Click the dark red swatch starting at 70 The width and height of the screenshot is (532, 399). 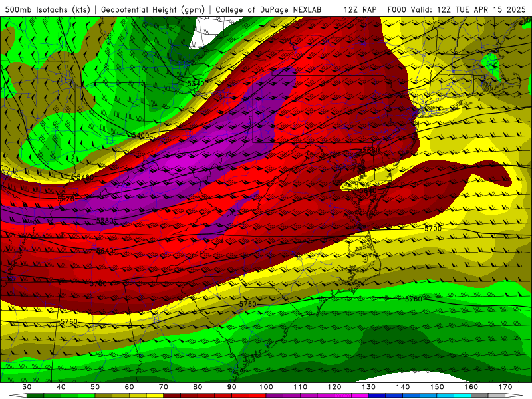pyautogui.click(x=172, y=396)
